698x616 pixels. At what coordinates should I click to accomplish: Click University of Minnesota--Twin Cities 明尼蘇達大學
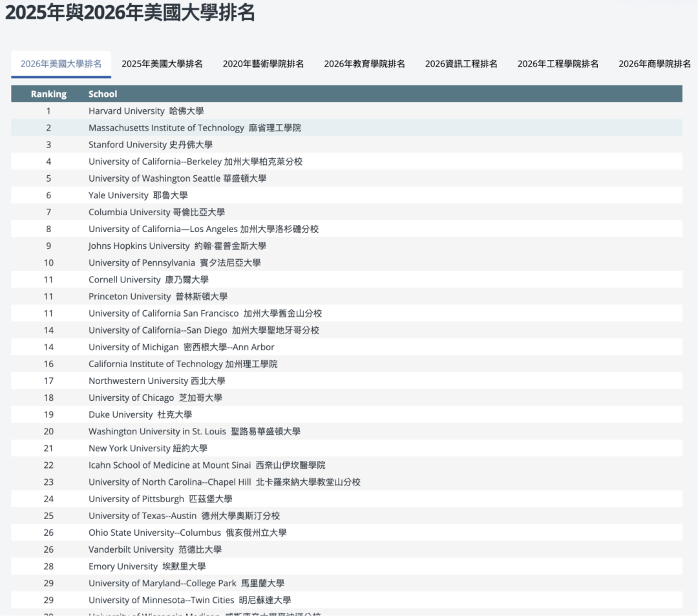click(x=189, y=600)
